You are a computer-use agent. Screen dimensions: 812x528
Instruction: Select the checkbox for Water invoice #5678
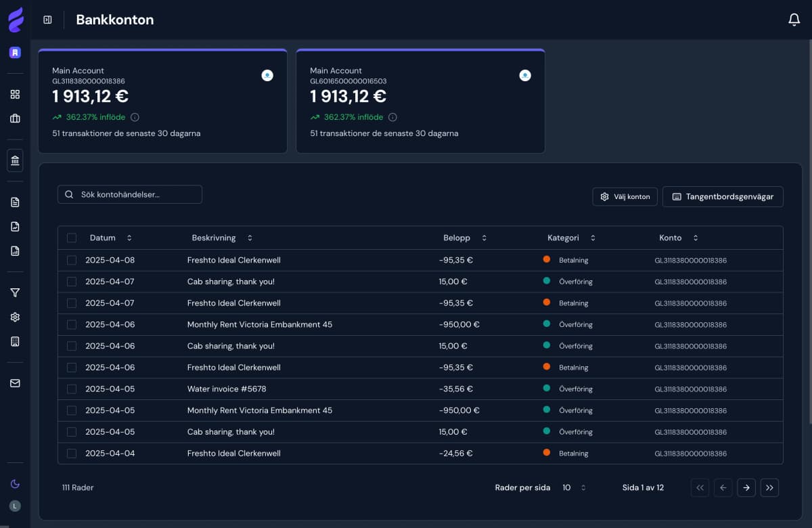(x=72, y=389)
